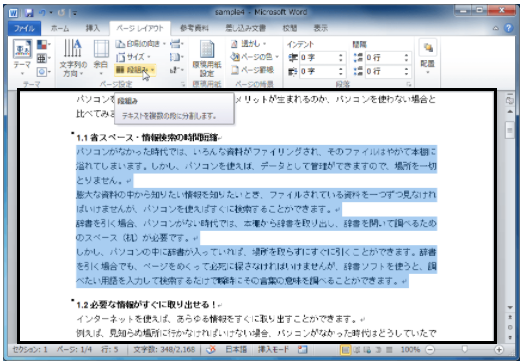521x361 pixels.
Task: Open the dropdown arrow beside Undo
Action: [x=51, y=13]
